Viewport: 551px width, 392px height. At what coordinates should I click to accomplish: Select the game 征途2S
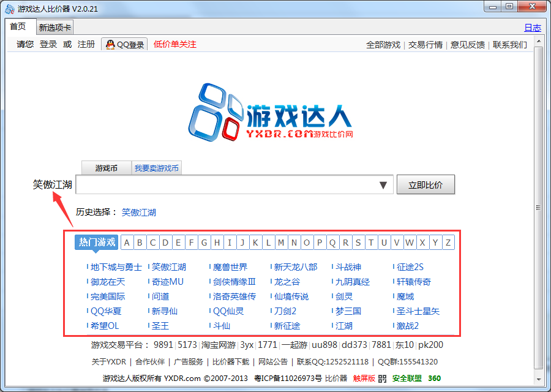(410, 267)
